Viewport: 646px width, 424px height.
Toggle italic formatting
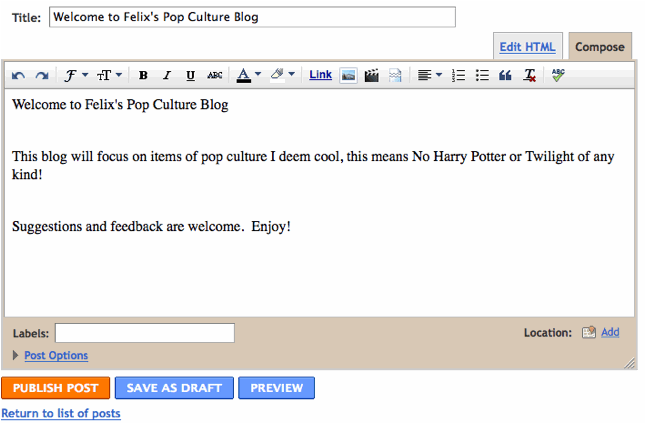[166, 75]
